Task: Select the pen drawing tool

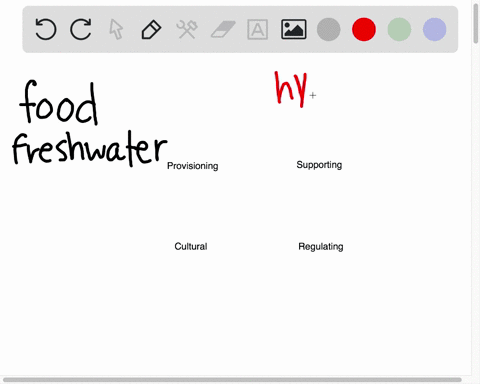Action: pos(151,30)
